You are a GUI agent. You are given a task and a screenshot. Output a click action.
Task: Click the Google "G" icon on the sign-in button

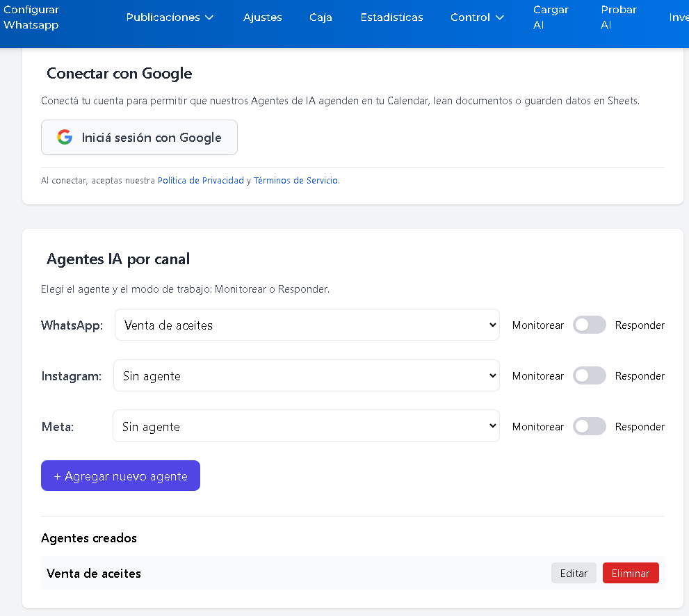click(64, 137)
